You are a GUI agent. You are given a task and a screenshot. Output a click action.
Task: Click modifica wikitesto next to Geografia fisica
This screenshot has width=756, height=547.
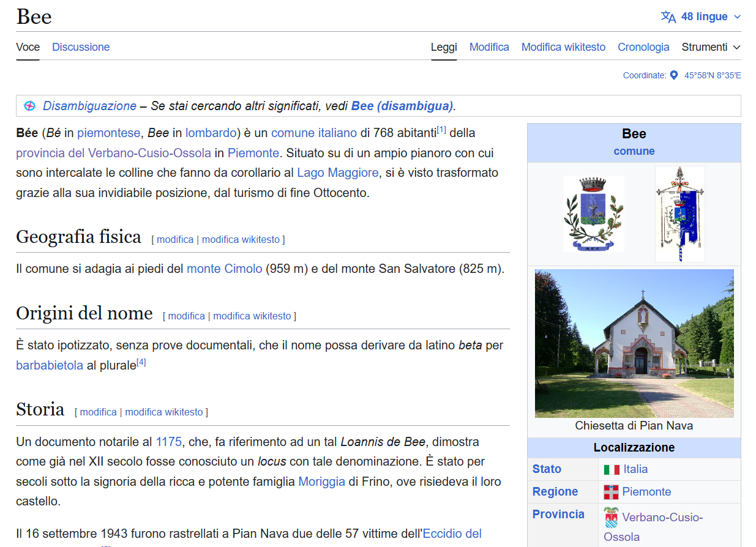(x=241, y=239)
